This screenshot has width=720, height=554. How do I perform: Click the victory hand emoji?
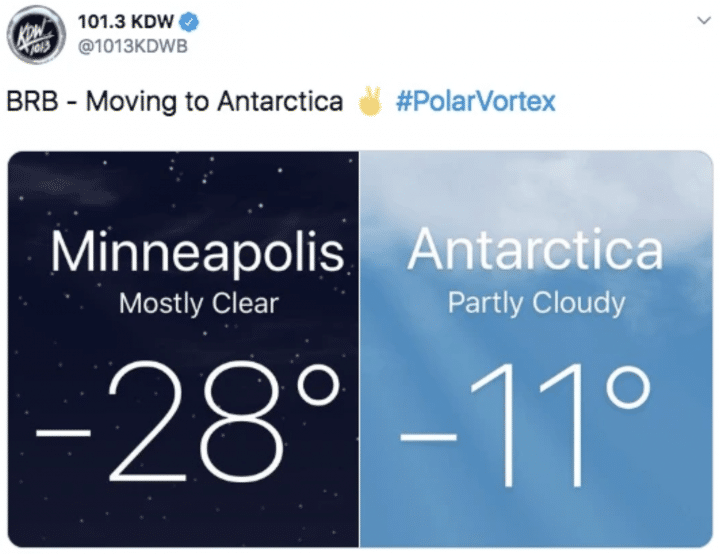(x=371, y=102)
